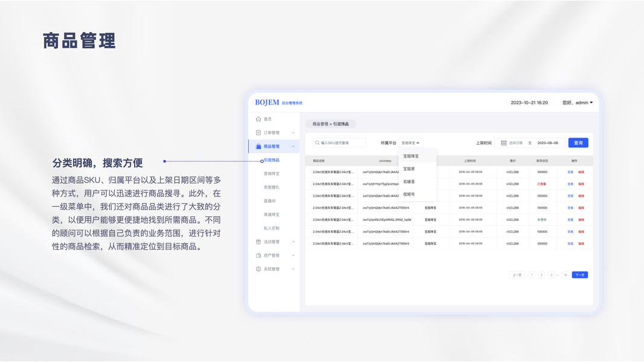This screenshot has height=362, width=644.
Task: Click the unionkey column header
Action: pyautogui.click(x=385, y=161)
